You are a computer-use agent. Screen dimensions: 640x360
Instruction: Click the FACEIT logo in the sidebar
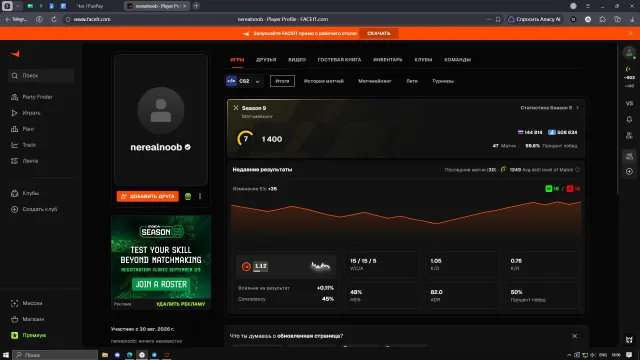15,53
